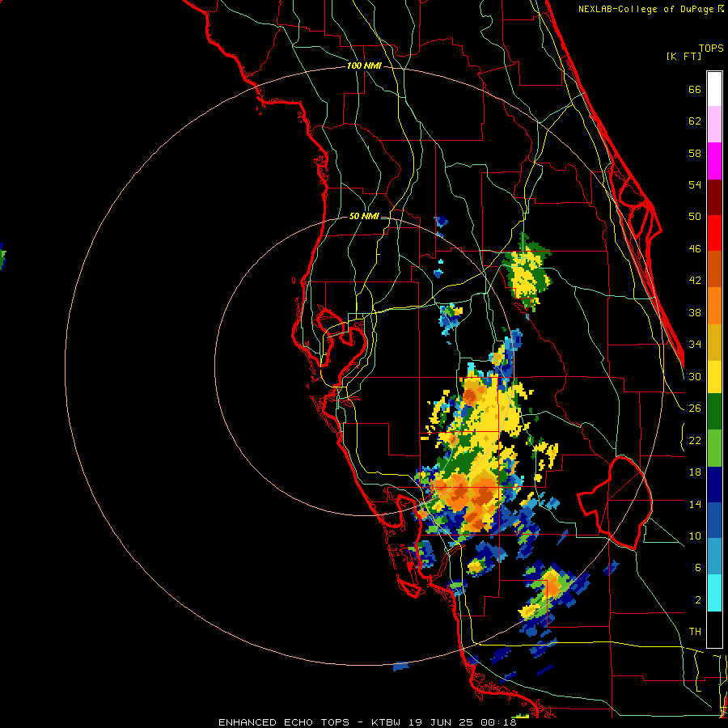Select the bright yellow legend swatch
Viewport: 728px width, 728px height.
[714, 376]
